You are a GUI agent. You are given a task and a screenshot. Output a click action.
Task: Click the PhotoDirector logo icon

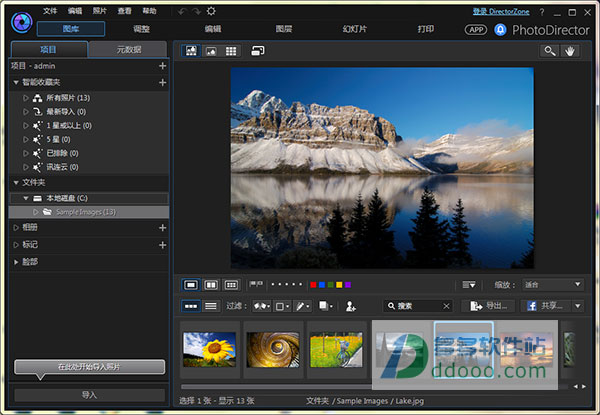[21, 22]
